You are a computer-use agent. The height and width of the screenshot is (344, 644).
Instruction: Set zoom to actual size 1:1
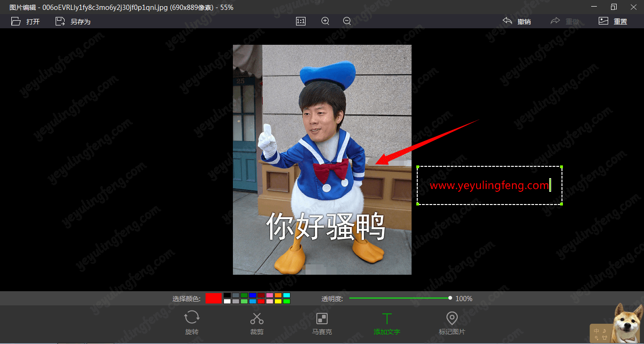301,21
